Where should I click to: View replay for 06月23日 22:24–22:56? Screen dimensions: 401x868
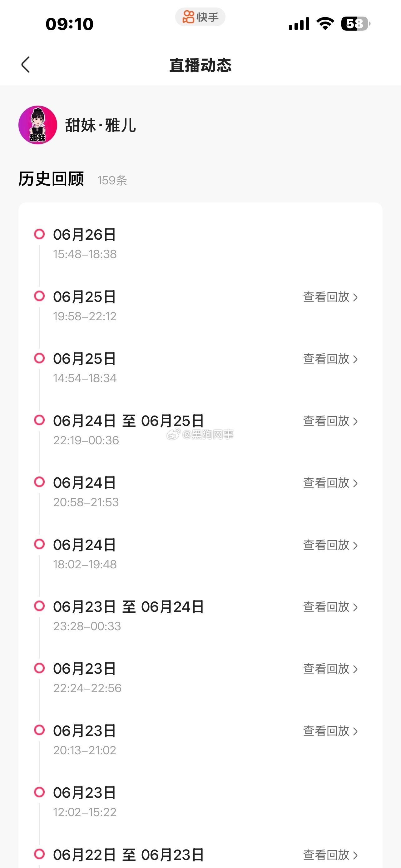pos(330,669)
